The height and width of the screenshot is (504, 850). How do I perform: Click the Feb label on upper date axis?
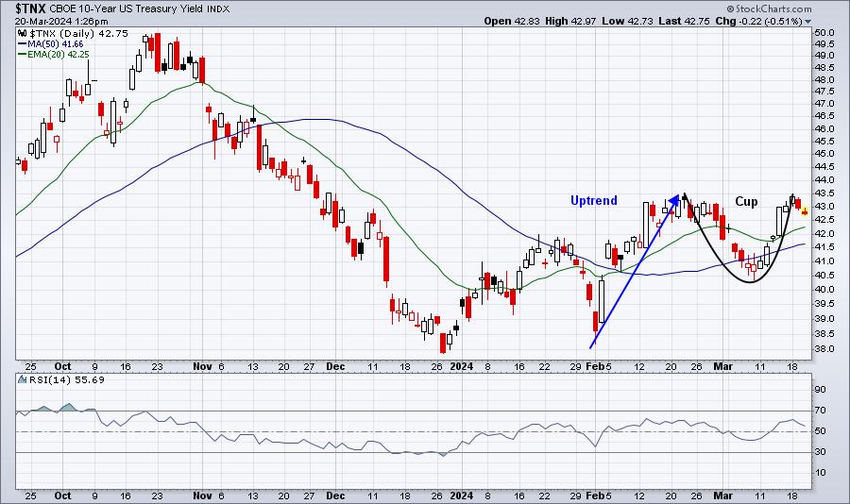595,366
